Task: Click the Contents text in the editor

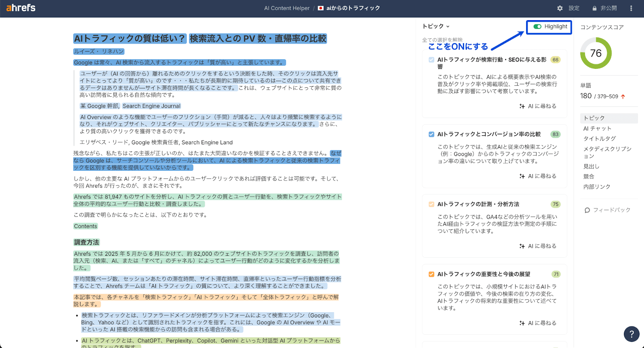Action: pos(85,226)
